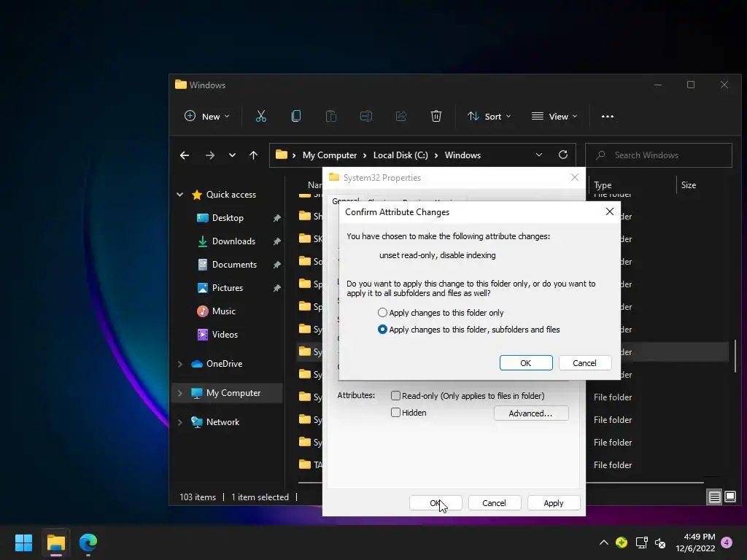The height and width of the screenshot is (560, 747).
Task: Expand the My Computer tree node
Action: [179, 393]
